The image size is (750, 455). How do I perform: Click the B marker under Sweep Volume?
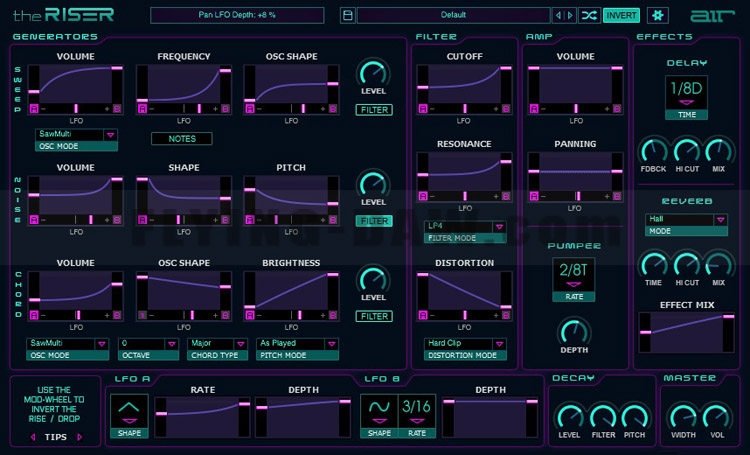pyautogui.click(x=117, y=109)
